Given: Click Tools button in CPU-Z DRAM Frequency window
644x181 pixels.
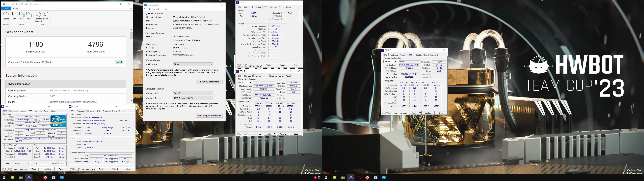Looking at the screenshot, I should (x=269, y=65).
